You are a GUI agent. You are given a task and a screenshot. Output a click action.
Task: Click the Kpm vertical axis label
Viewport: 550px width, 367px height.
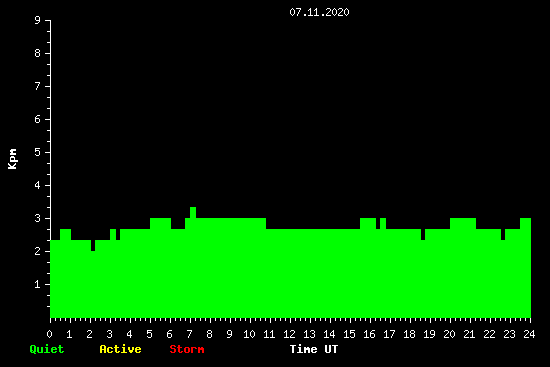pyautogui.click(x=12, y=159)
